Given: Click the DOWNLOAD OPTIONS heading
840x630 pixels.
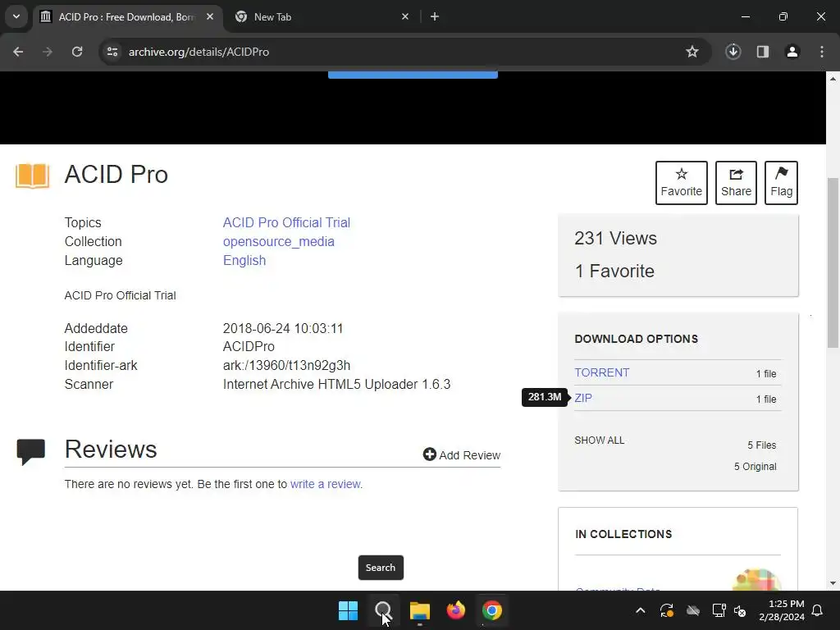Looking at the screenshot, I should (x=636, y=339).
